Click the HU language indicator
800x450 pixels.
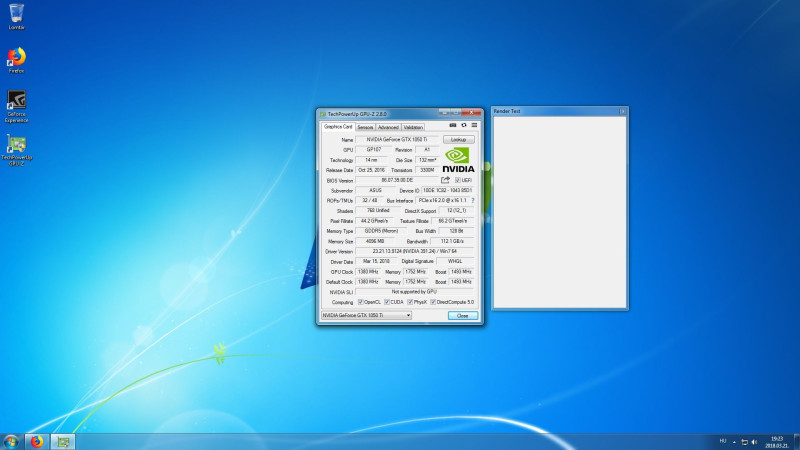722,441
